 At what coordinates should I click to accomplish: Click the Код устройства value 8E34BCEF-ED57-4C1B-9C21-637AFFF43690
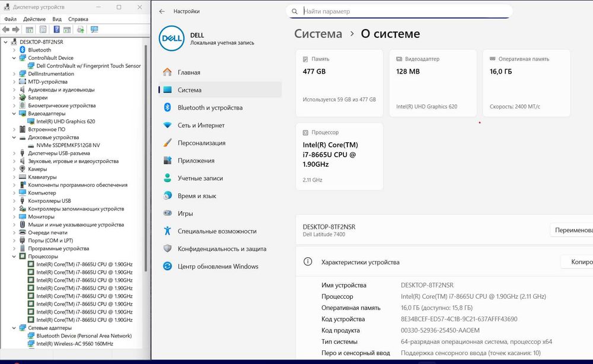[x=459, y=319]
